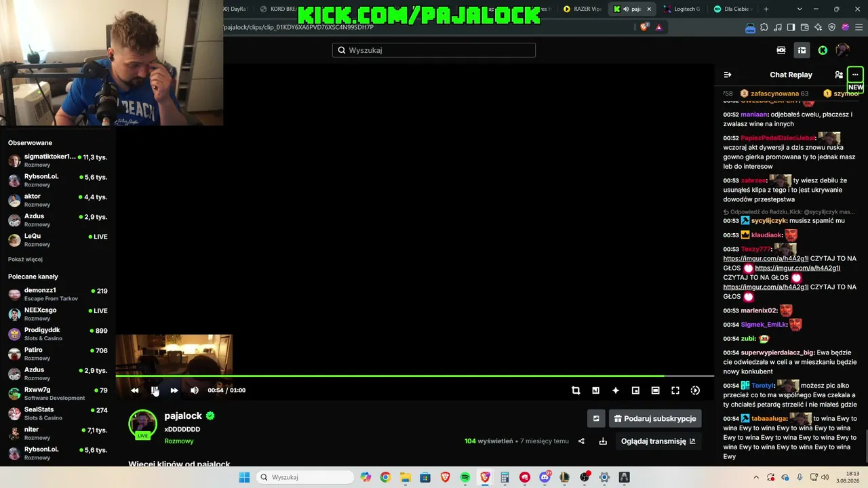Seek on the green clip progress bar
The image size is (868, 488).
(x=414, y=375)
